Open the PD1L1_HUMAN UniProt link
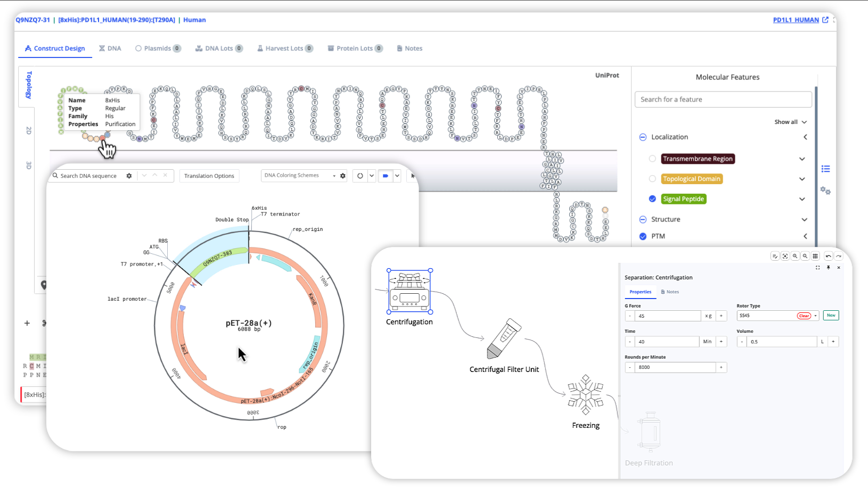This screenshot has width=868, height=488. 796,20
